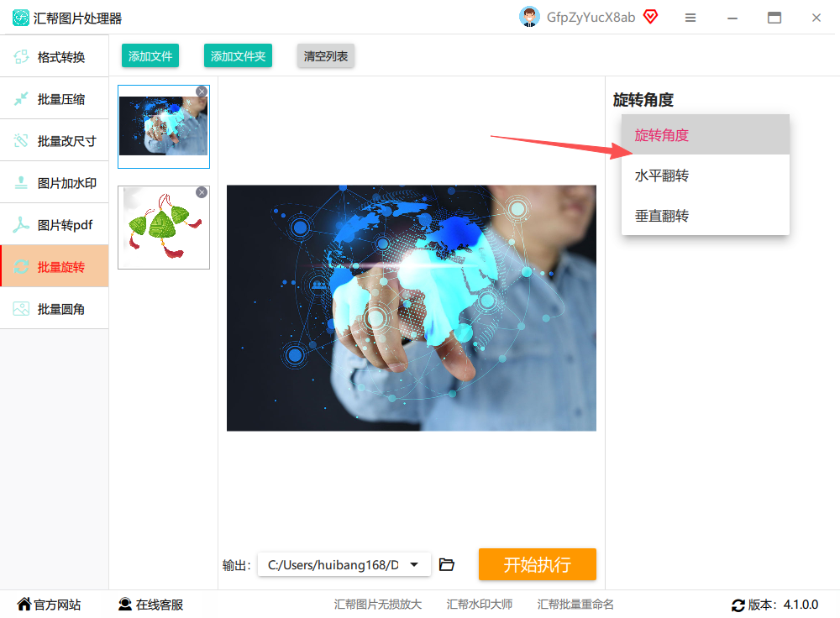Click the 开始执行 button
Viewport: 840px width, 618px height.
coord(538,564)
